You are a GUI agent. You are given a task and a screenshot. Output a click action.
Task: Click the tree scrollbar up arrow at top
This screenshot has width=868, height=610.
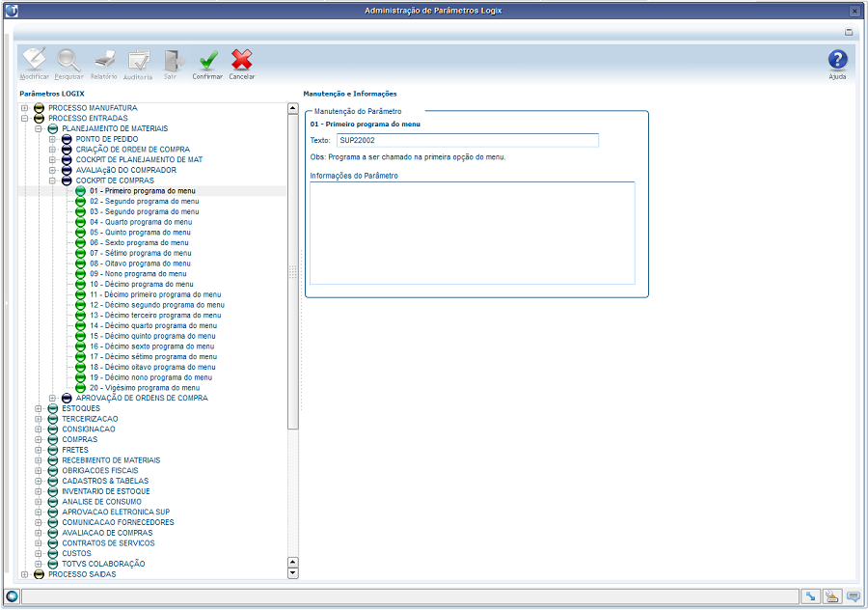click(293, 109)
